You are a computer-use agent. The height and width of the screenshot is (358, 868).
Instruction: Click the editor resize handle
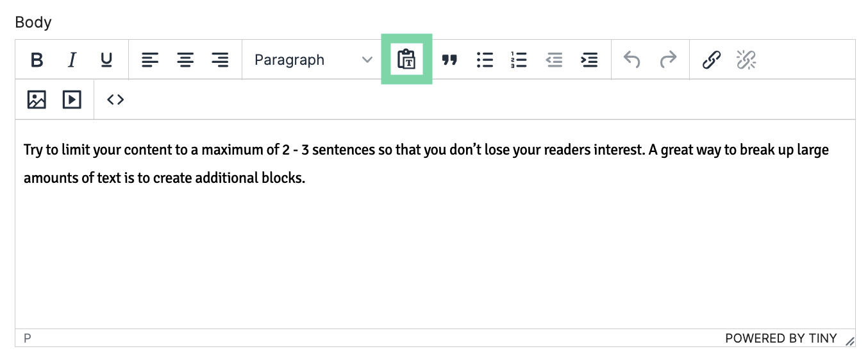point(849,341)
